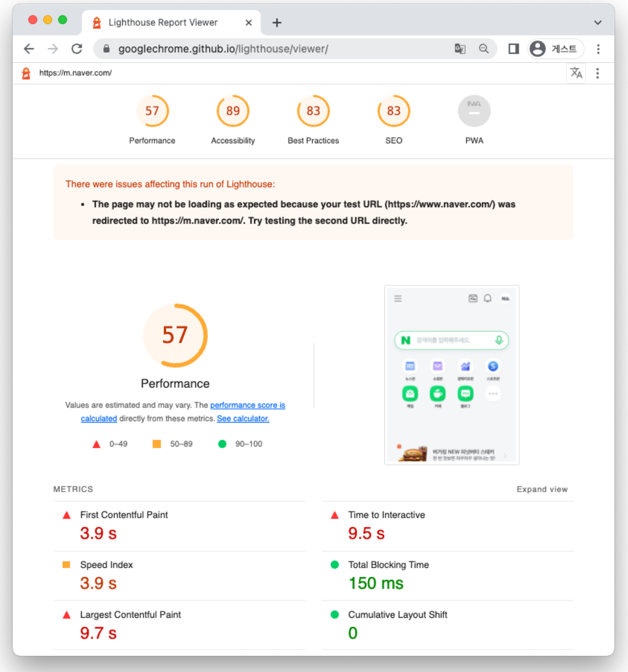
Task: Open a new tab with the plus button
Action: (x=277, y=22)
